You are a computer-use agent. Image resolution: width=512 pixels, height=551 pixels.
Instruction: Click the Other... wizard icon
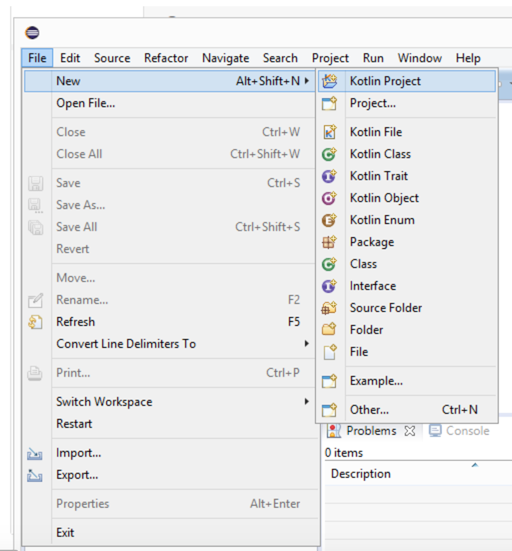(x=329, y=410)
